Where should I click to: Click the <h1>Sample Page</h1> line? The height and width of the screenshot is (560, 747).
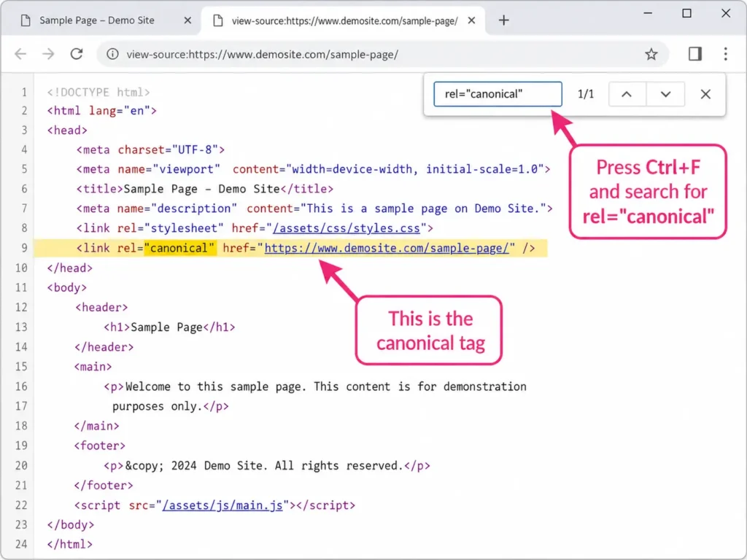pos(169,327)
